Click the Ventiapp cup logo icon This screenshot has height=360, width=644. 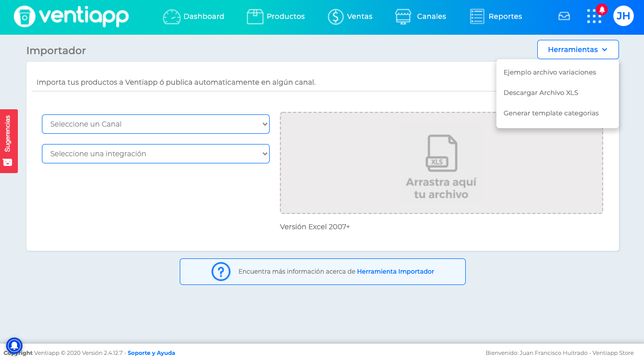click(x=25, y=16)
